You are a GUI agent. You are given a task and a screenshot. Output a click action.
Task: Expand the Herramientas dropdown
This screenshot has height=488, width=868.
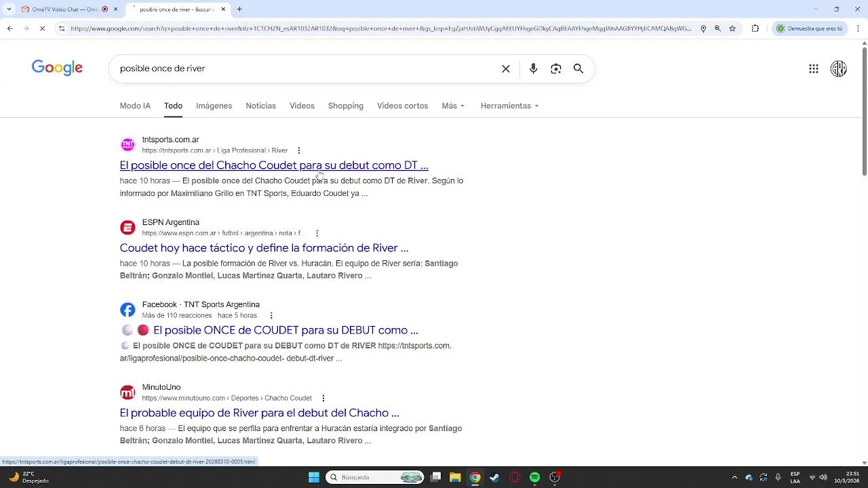pyautogui.click(x=509, y=106)
